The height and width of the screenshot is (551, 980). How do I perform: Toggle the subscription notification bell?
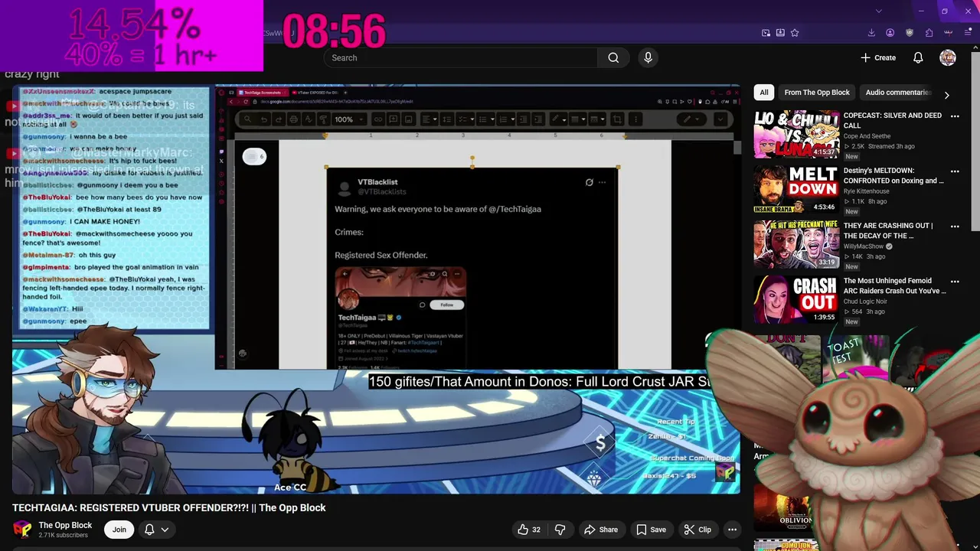149,530
